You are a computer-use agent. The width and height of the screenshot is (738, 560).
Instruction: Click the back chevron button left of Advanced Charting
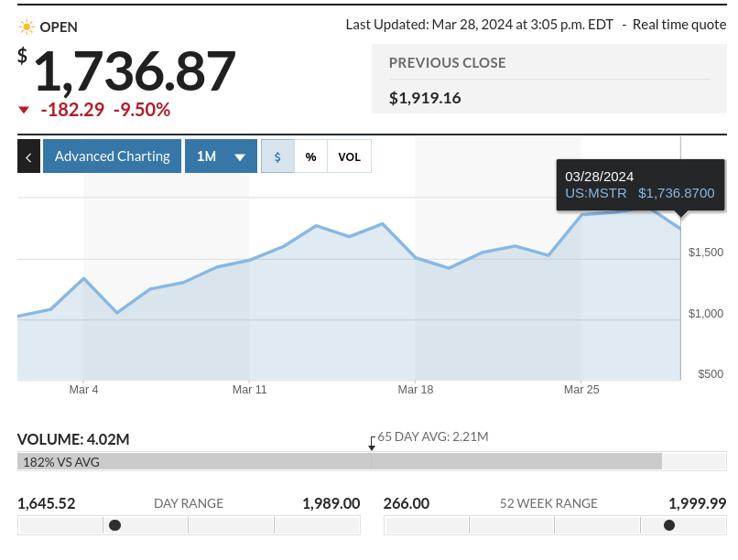click(28, 156)
